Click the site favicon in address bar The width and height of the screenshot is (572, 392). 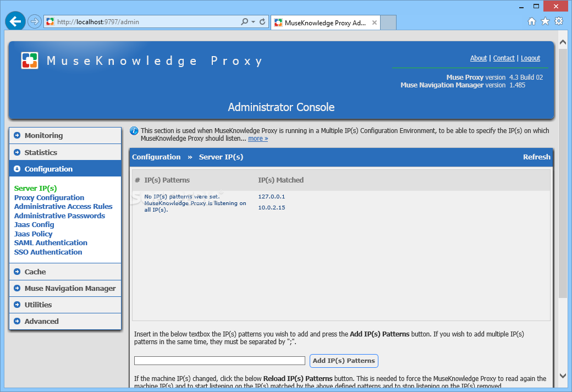click(x=51, y=22)
